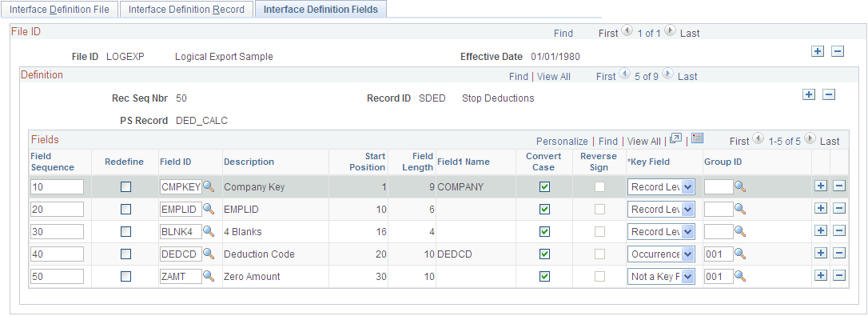The height and width of the screenshot is (316, 868).
Task: Click Find link in File ID section
Action: [563, 34]
